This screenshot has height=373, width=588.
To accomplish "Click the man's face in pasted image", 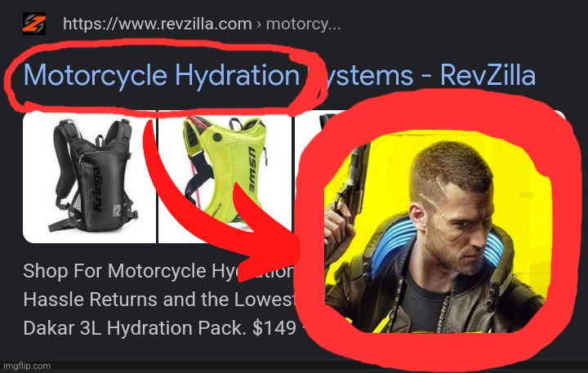I will [461, 217].
